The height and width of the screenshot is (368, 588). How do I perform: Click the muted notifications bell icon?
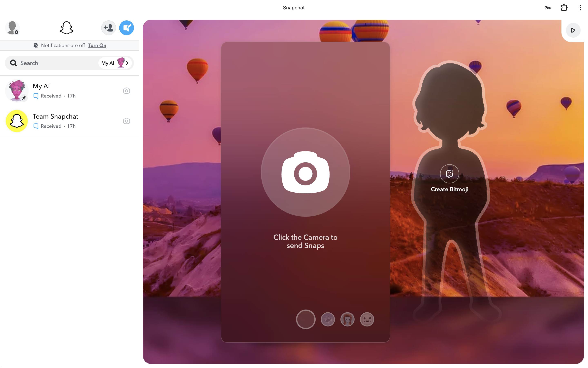(36, 45)
